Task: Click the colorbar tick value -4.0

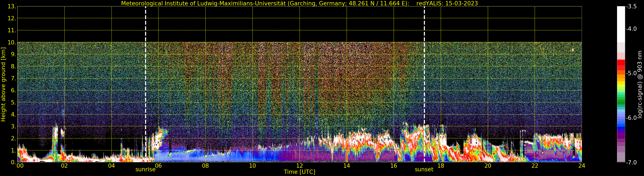Action: tap(631, 29)
